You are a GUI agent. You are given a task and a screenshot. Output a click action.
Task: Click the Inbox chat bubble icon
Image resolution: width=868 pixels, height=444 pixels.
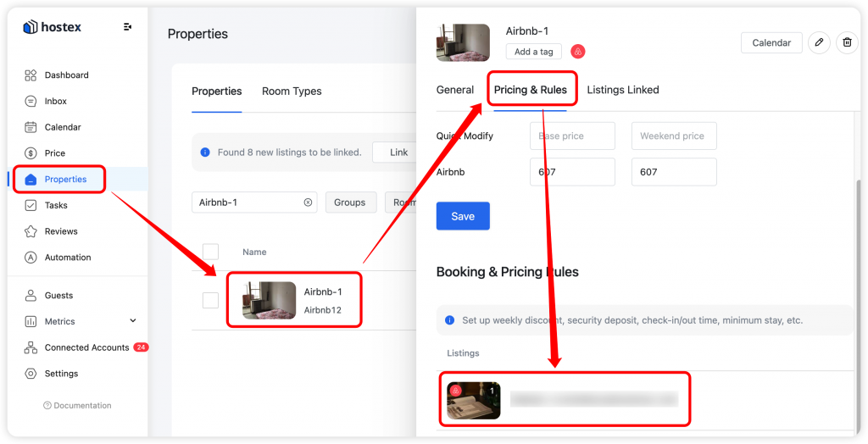pyautogui.click(x=31, y=102)
